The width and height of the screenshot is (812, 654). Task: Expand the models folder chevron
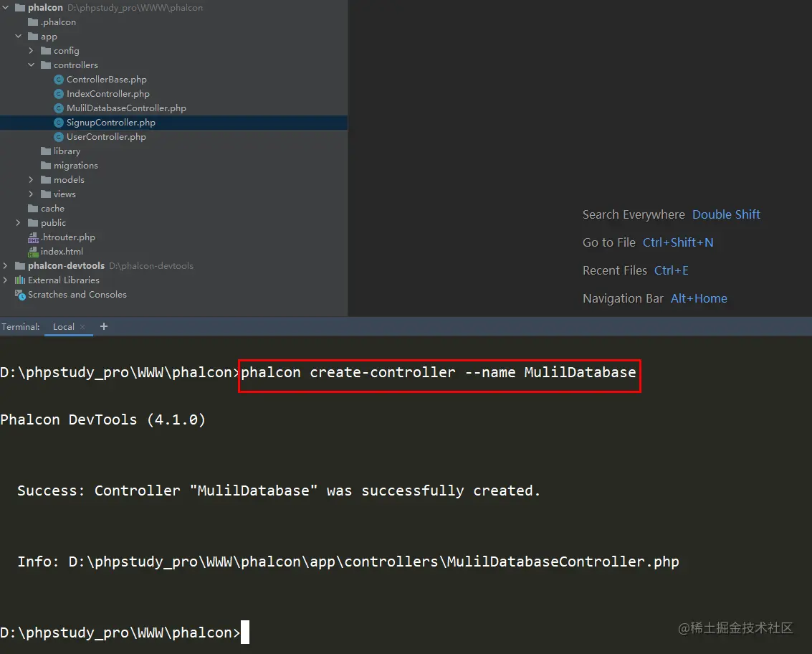(31, 180)
